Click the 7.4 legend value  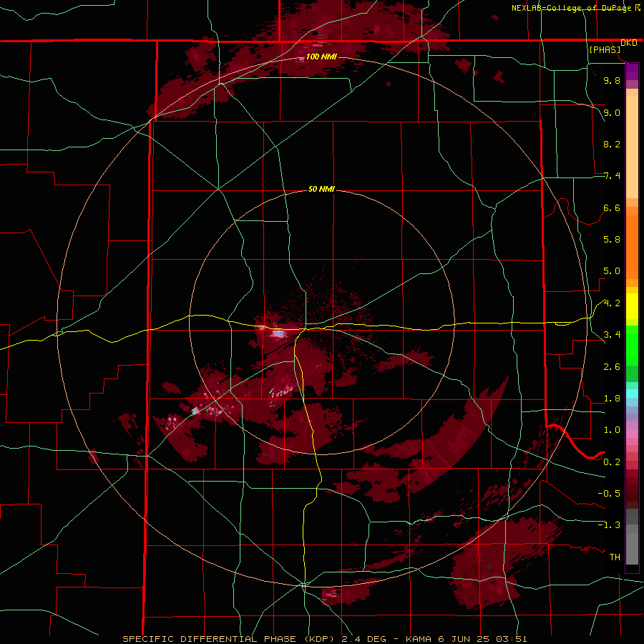(x=612, y=176)
